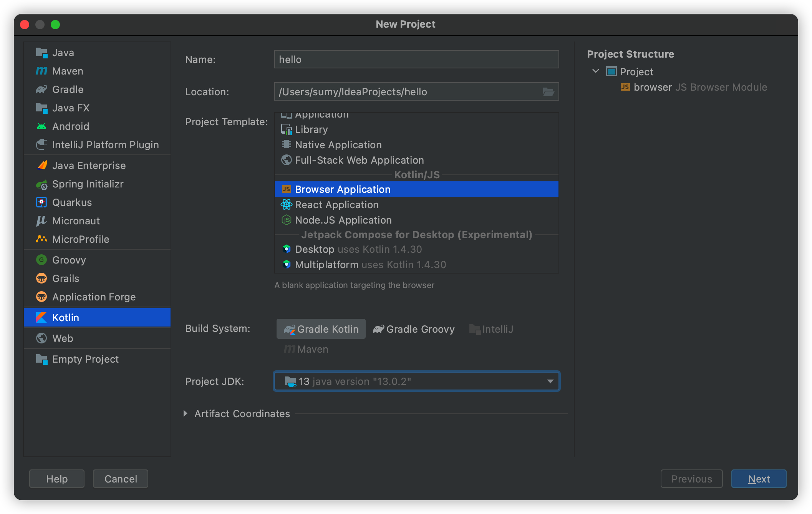Choose Gradle Kotlin build system
This screenshot has height=514, width=812.
(321, 329)
